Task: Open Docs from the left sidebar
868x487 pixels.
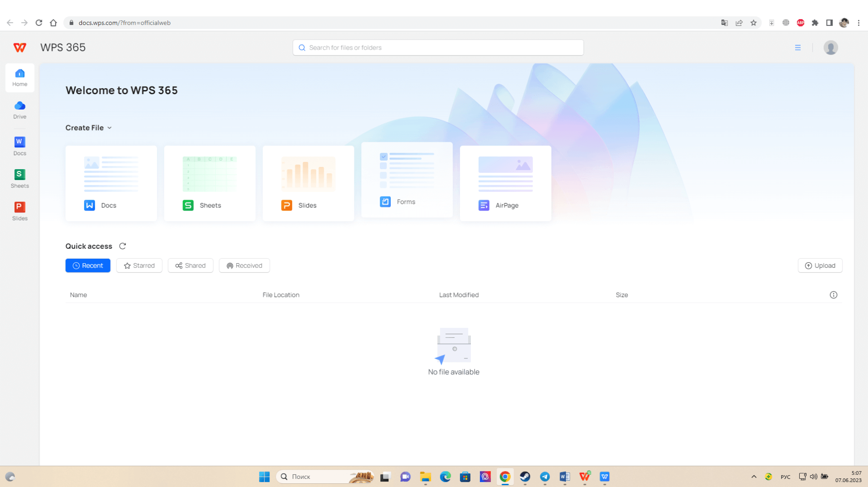Action: (x=20, y=146)
